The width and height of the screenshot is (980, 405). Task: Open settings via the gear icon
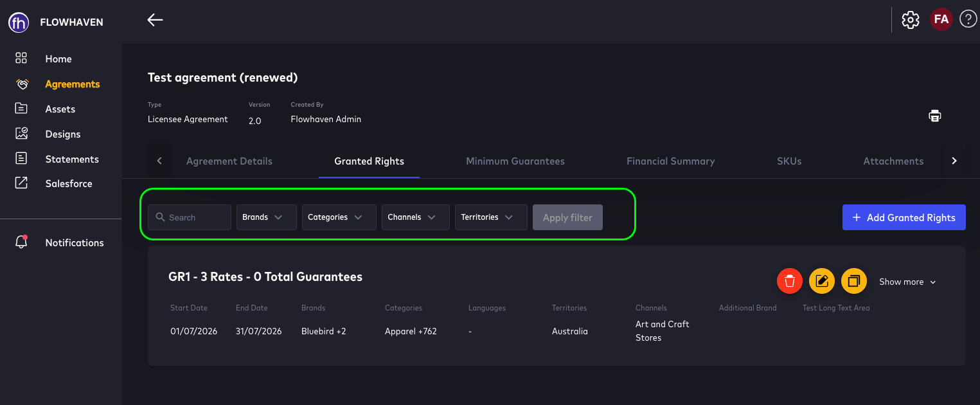tap(910, 20)
